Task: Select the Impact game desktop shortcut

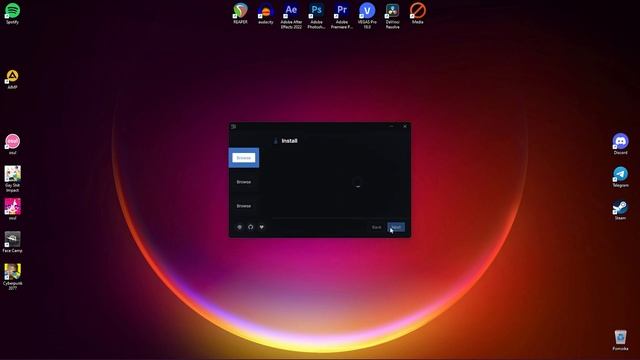Action: coord(12,179)
